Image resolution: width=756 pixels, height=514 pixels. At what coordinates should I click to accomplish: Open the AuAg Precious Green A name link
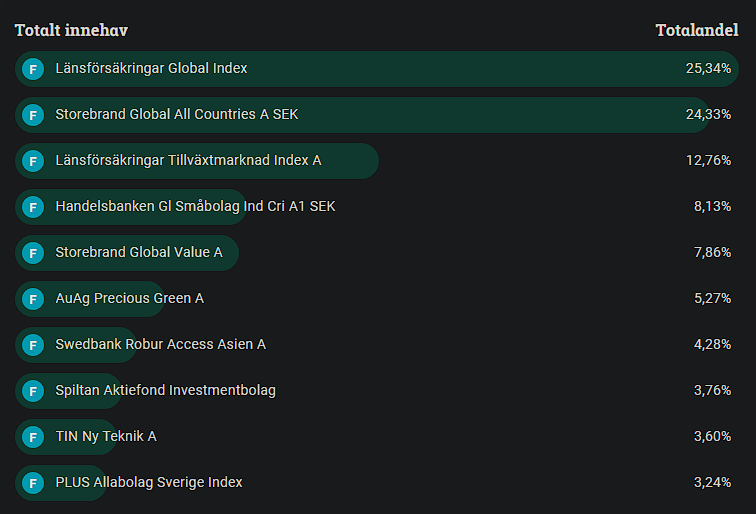(x=129, y=298)
